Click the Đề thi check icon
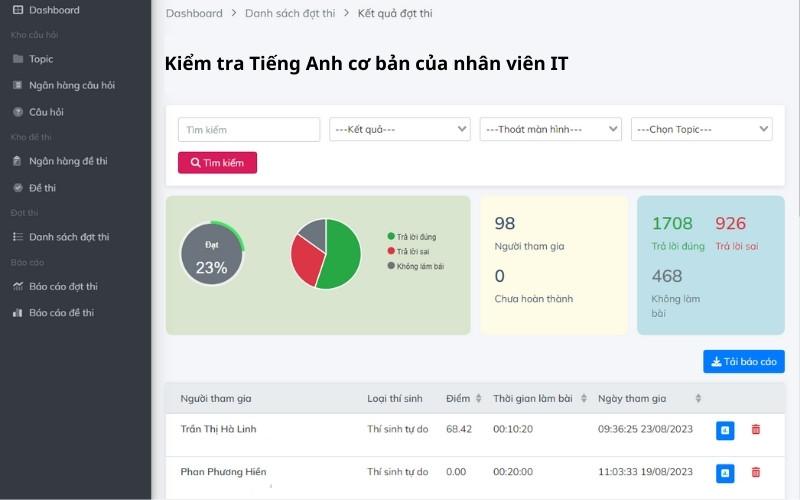This screenshot has width=800, height=500. click(x=18, y=188)
